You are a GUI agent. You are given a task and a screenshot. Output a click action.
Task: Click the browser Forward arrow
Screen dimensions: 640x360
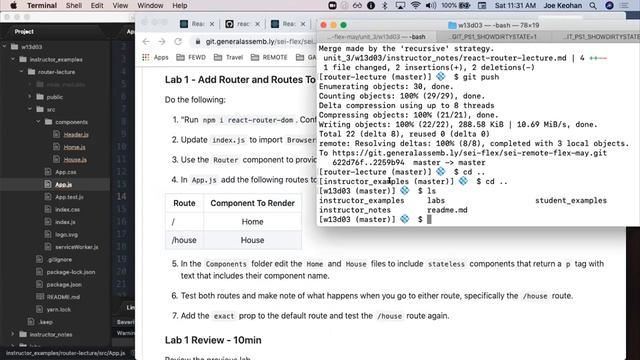coord(162,42)
